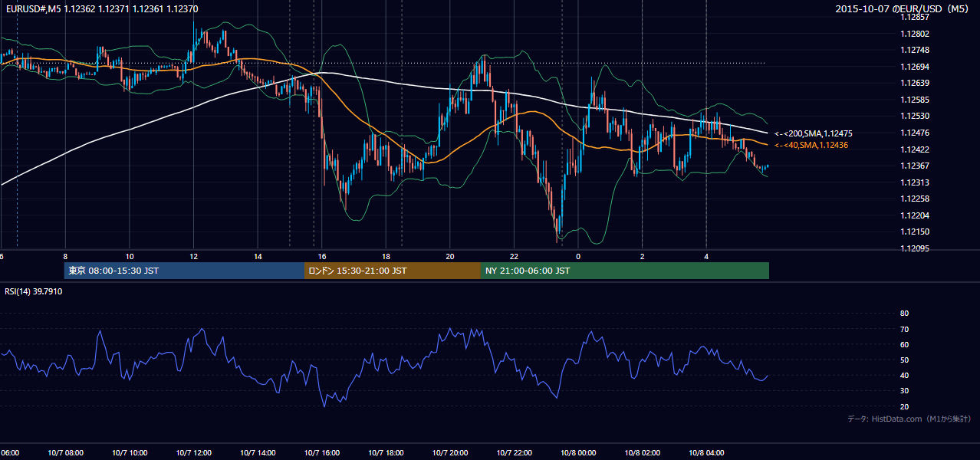This screenshot has height=460, width=980.
Task: Click RSI scale value 50
Action: 904,360
